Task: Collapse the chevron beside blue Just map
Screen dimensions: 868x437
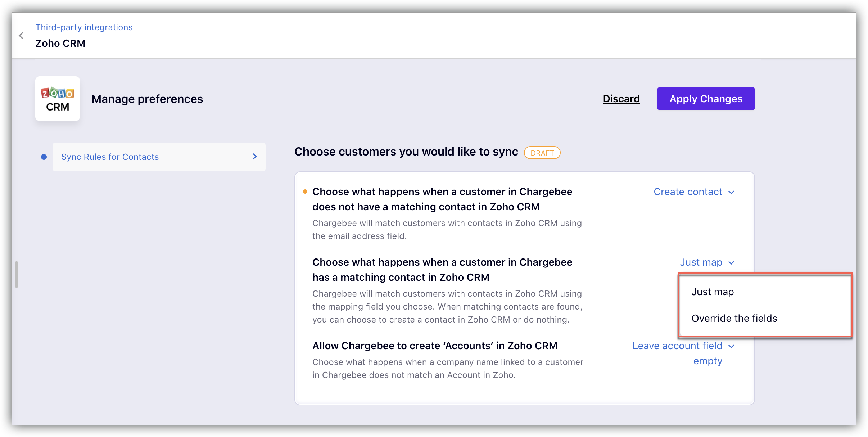Action: coord(731,263)
